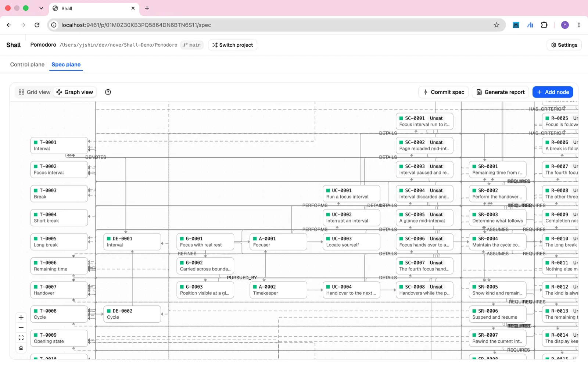The height and width of the screenshot is (369, 588).
Task: Select node T-0006 Remaining time
Action: (x=59, y=266)
